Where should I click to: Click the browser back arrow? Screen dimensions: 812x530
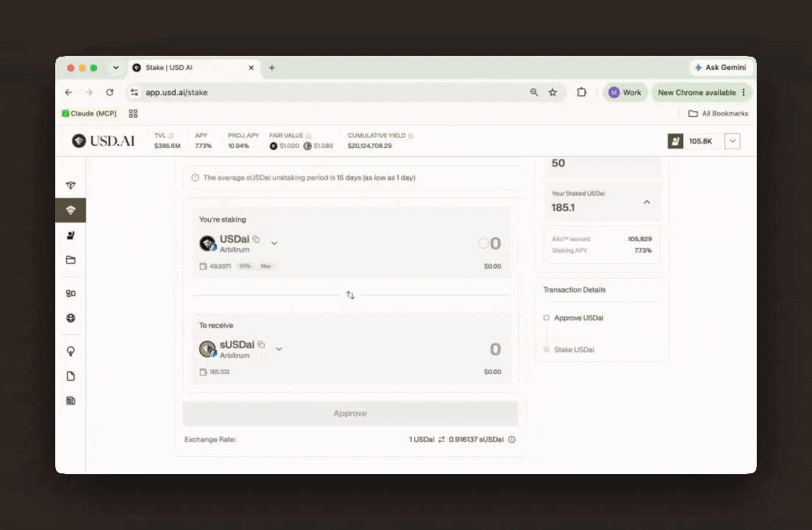(x=69, y=92)
